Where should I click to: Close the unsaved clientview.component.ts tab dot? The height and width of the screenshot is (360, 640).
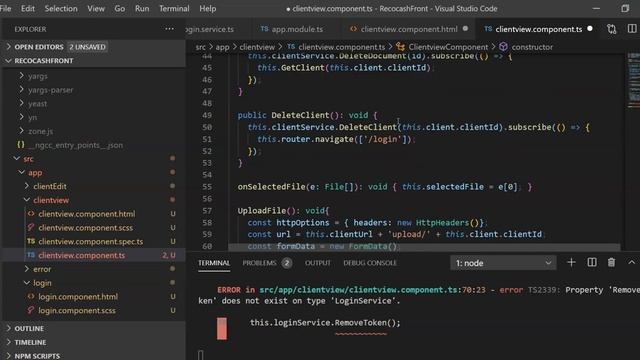pyautogui.click(x=589, y=29)
